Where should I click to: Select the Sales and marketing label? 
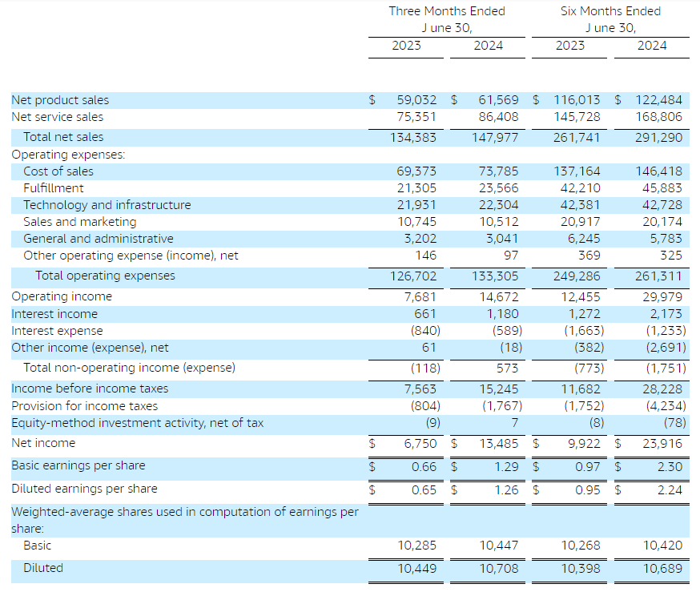tap(80, 222)
